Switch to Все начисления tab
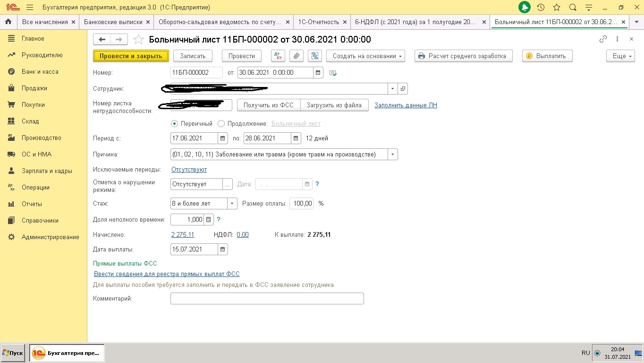 [45, 22]
